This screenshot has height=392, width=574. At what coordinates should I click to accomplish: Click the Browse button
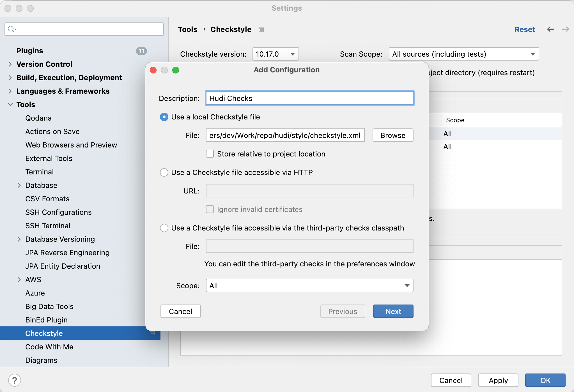pyautogui.click(x=392, y=135)
